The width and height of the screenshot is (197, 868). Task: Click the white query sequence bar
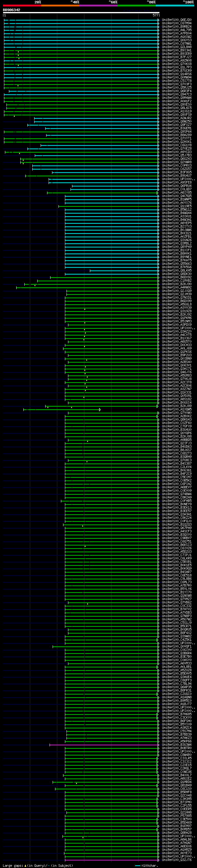click(x=81, y=13)
